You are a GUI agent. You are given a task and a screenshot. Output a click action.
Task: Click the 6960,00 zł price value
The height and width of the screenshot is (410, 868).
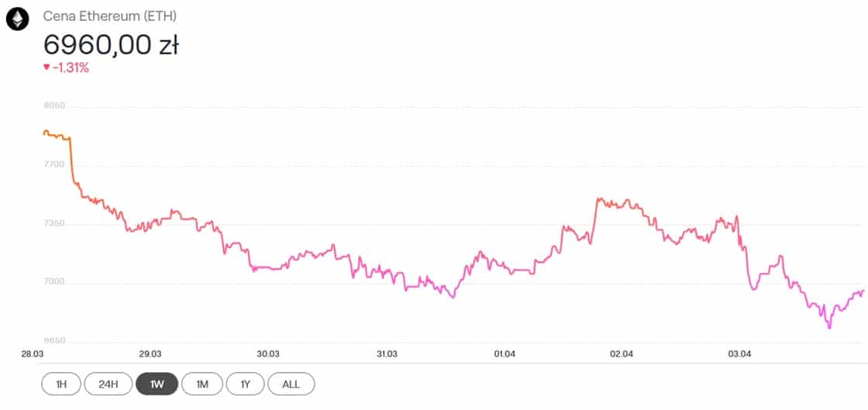pyautogui.click(x=111, y=46)
